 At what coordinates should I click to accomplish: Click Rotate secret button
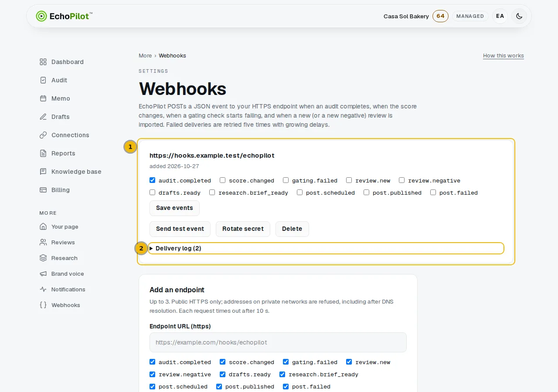pyautogui.click(x=243, y=229)
